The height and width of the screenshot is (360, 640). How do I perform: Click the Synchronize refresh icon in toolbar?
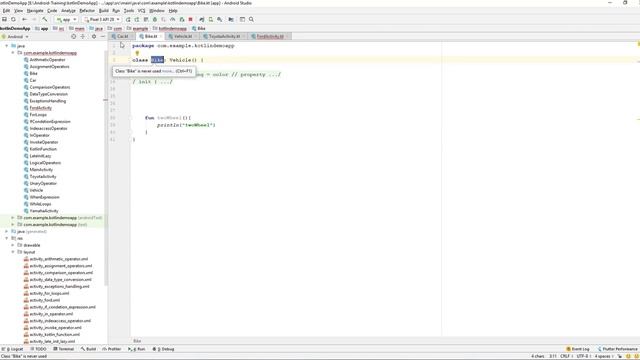point(13,19)
